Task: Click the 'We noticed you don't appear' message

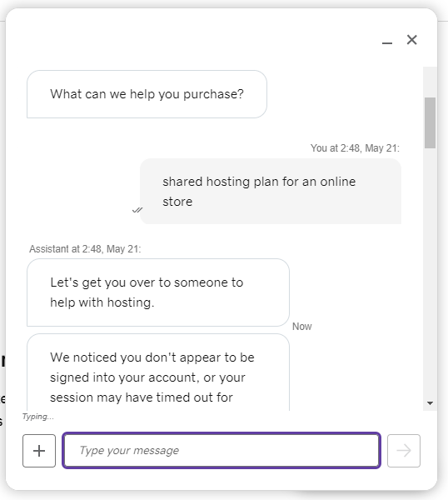Action: coord(158,372)
